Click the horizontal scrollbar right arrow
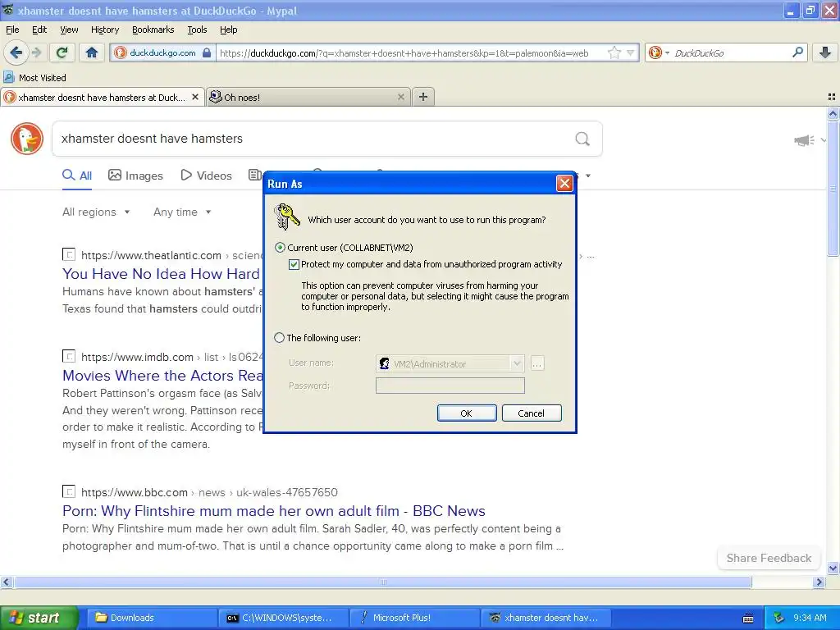The image size is (840, 630). coord(819,582)
